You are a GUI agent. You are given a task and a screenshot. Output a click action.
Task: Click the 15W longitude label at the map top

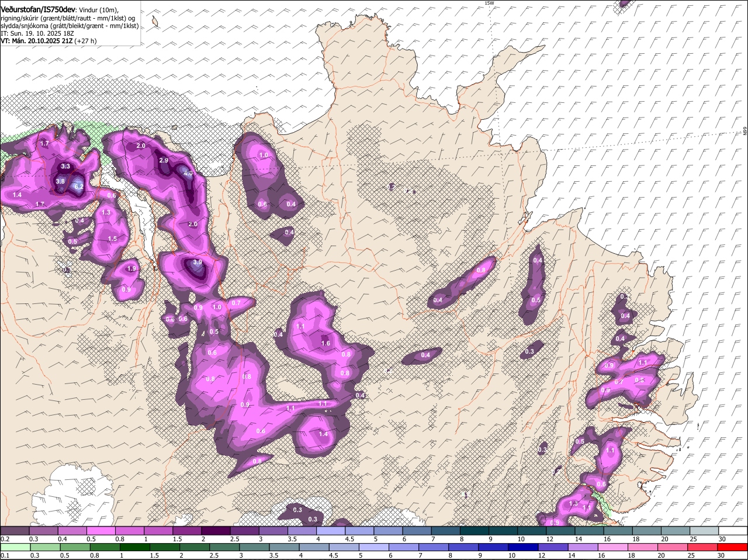point(489,3)
